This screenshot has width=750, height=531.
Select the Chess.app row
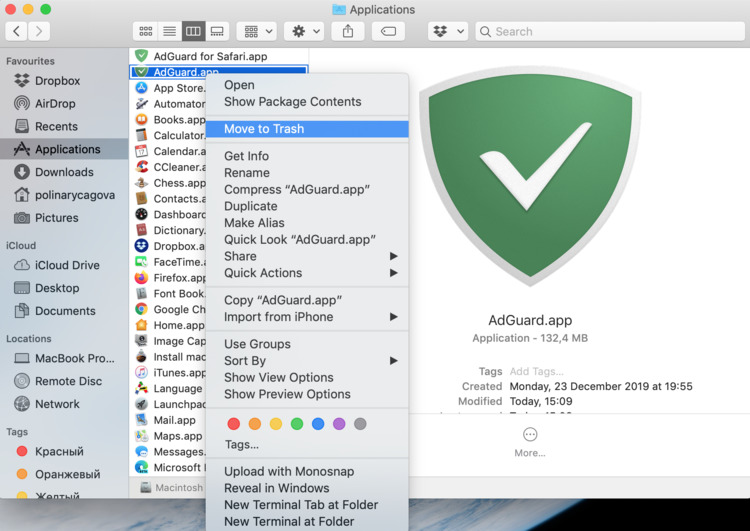(x=168, y=183)
